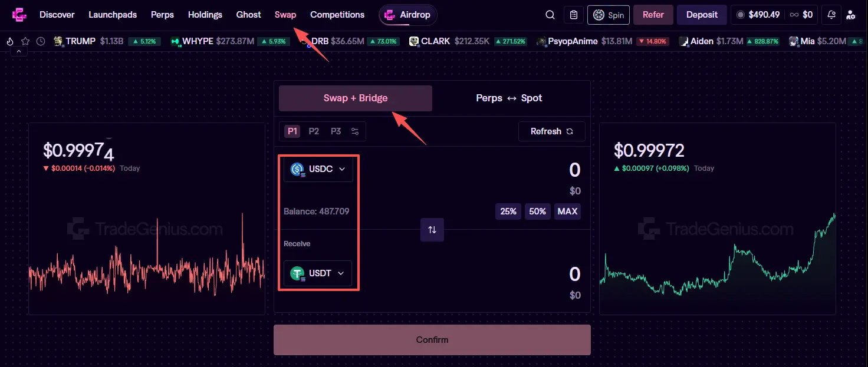The width and height of the screenshot is (868, 367).
Task: Open the USDC token dropdown
Action: point(318,169)
